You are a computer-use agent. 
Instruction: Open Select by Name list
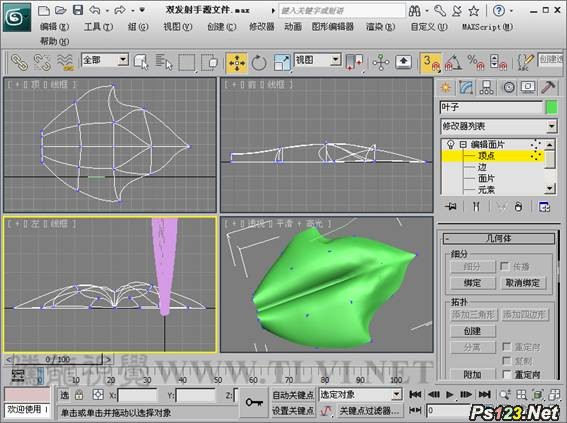(164, 62)
